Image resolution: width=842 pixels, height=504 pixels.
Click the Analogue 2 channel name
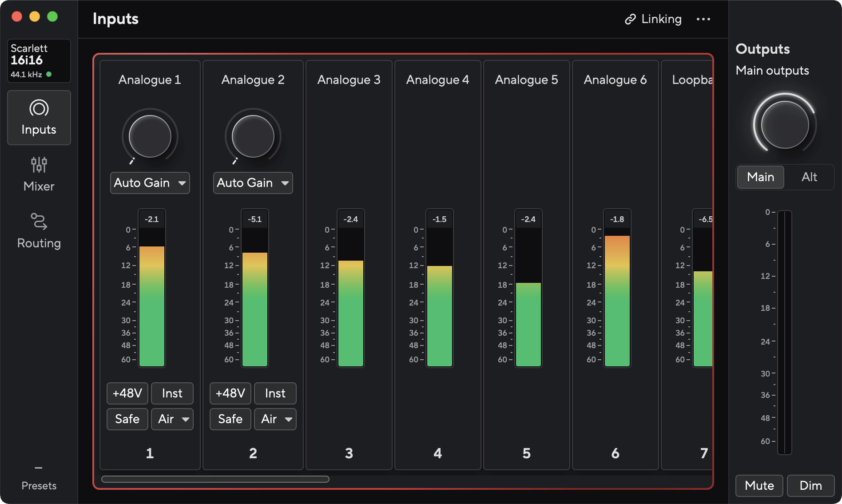click(253, 80)
